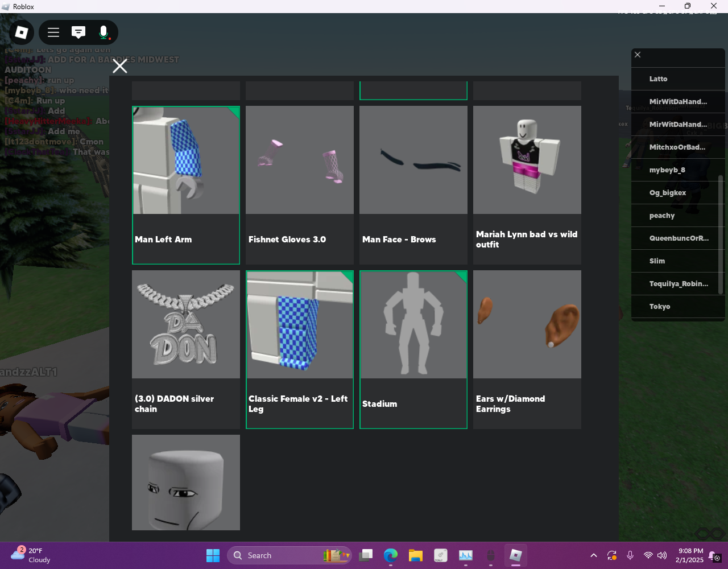This screenshot has width=728, height=569.
Task: Open the Windows Start menu
Action: pyautogui.click(x=213, y=555)
